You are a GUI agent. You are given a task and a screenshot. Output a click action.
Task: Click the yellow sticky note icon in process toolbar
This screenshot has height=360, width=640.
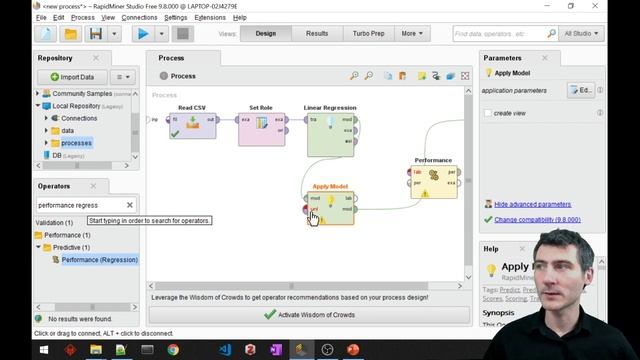click(422, 76)
